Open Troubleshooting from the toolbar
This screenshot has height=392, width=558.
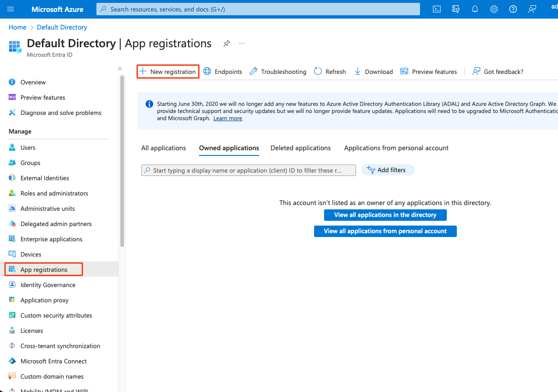coord(277,71)
